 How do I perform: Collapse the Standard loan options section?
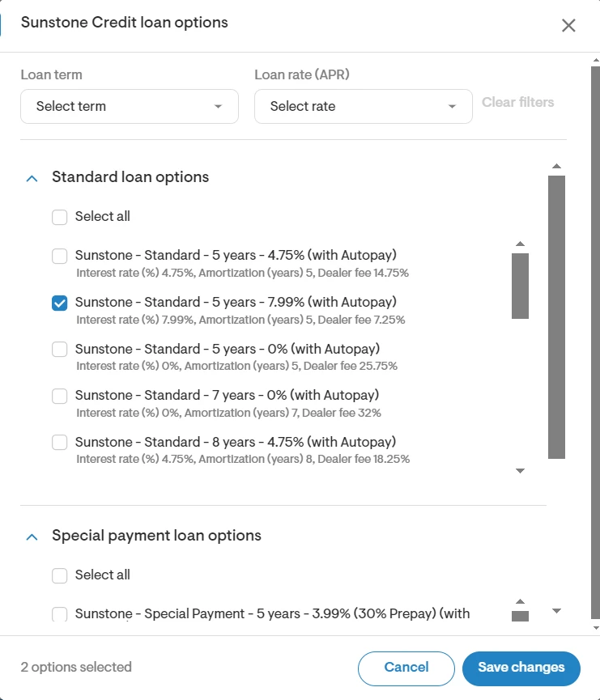click(32, 179)
